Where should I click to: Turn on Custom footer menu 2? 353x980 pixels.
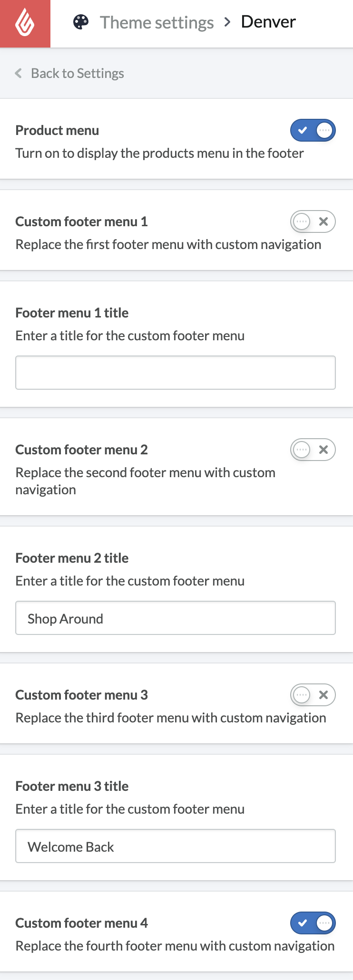tap(313, 450)
